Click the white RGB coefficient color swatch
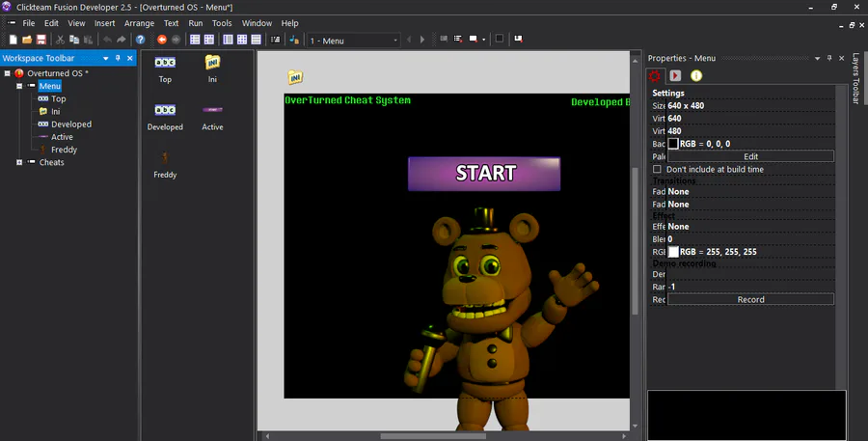Image resolution: width=868 pixels, height=441 pixels. (673, 252)
